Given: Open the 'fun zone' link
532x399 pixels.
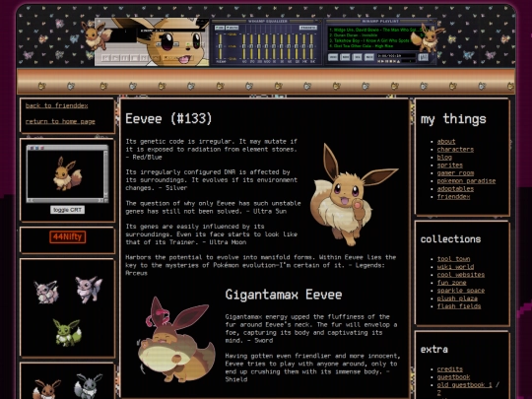Looking at the screenshot, I should pyautogui.click(x=451, y=283).
